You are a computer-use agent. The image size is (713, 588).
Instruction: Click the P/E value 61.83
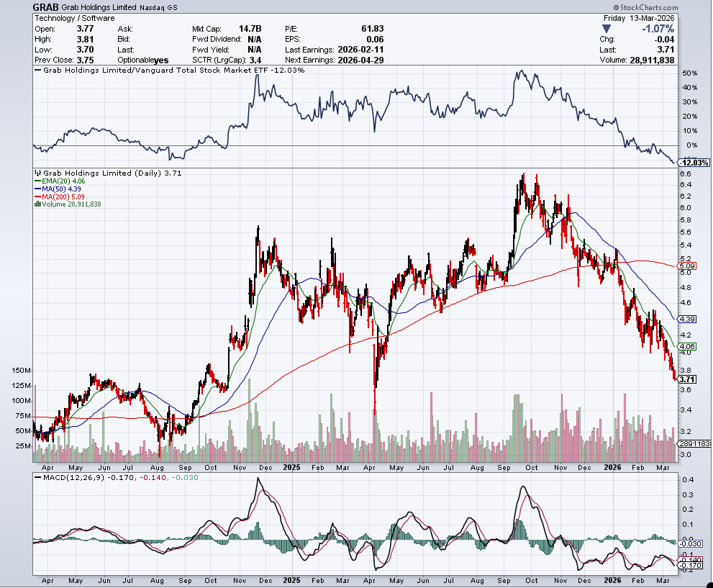pos(373,29)
